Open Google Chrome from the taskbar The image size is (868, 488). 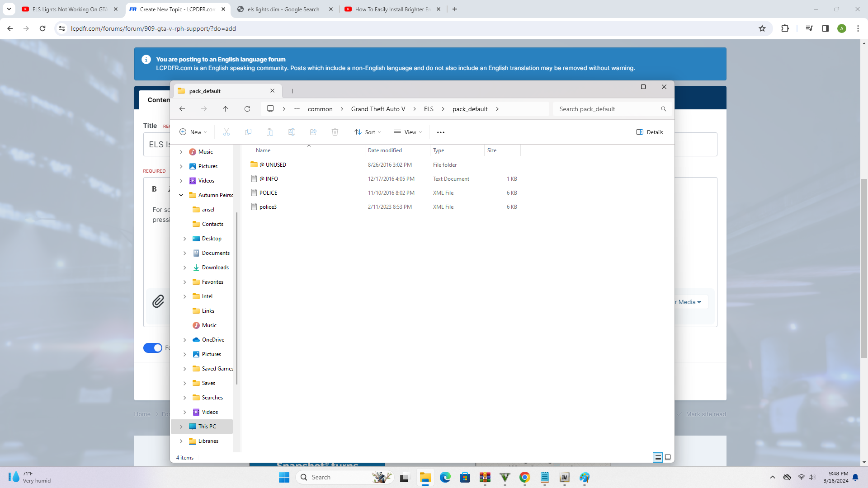pyautogui.click(x=524, y=477)
